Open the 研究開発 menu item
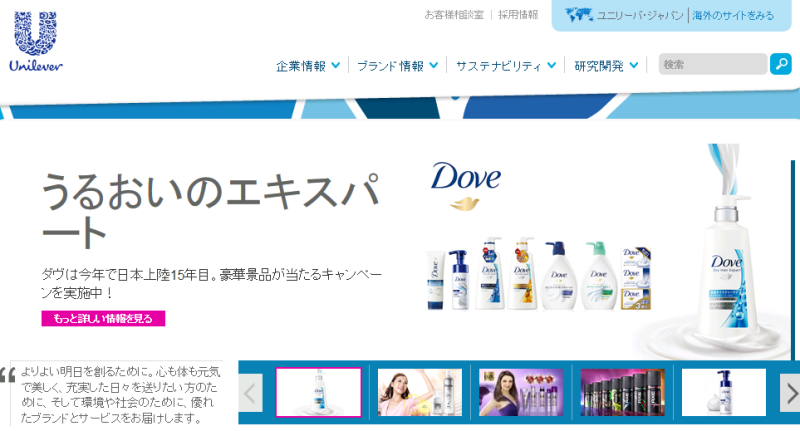 tap(599, 66)
